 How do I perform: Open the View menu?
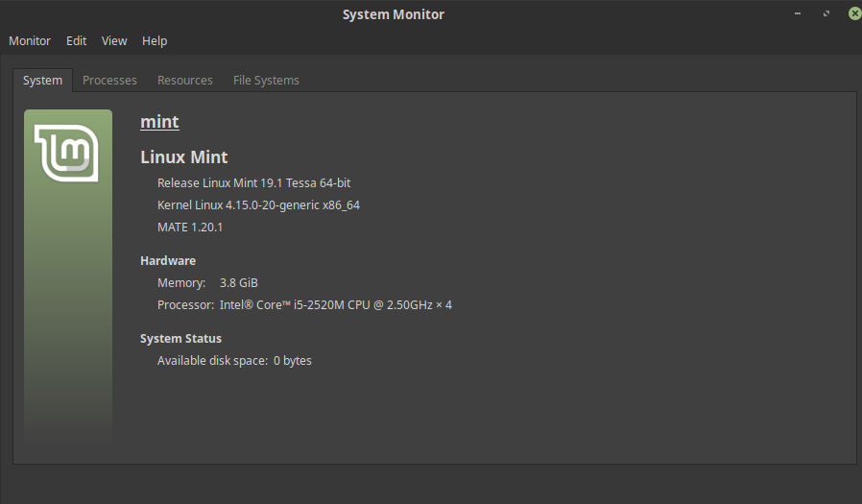click(x=114, y=40)
